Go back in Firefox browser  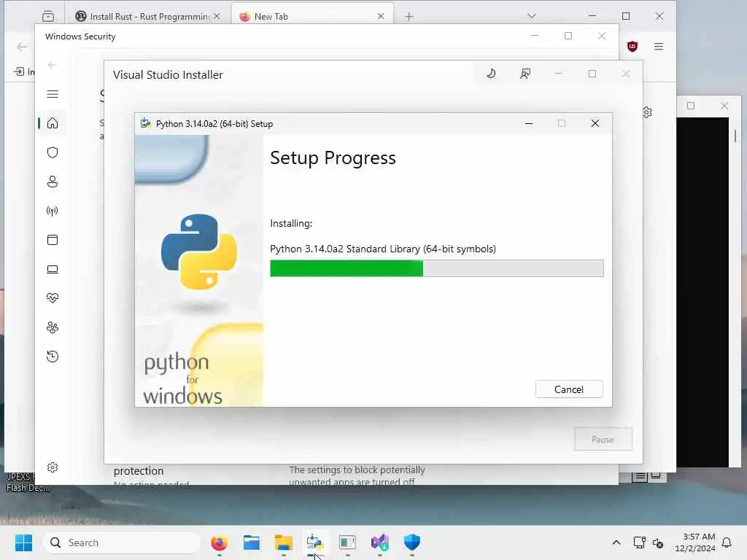coord(22,46)
